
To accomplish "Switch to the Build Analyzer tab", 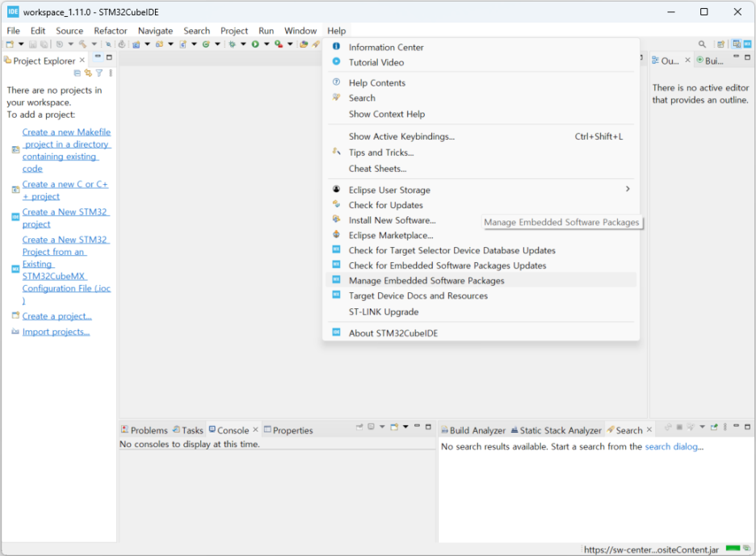I will [x=473, y=430].
